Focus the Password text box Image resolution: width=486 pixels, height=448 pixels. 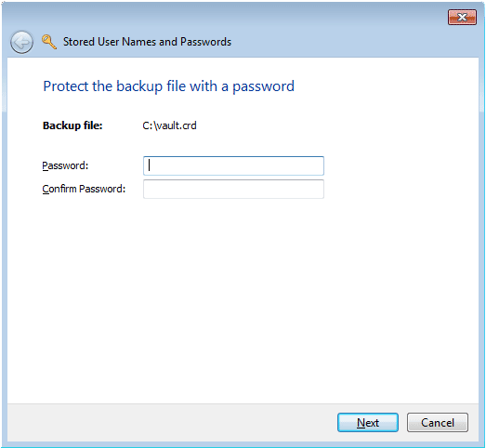(233, 165)
